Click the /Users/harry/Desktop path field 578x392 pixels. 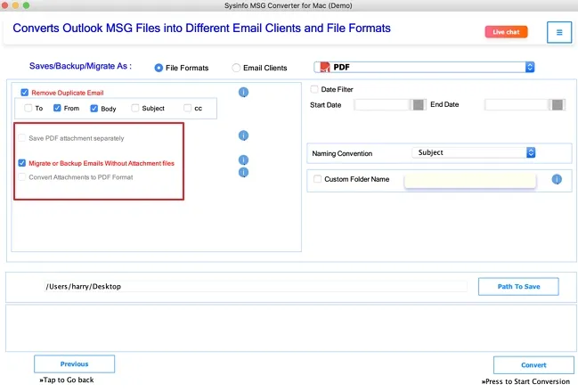[256, 287]
